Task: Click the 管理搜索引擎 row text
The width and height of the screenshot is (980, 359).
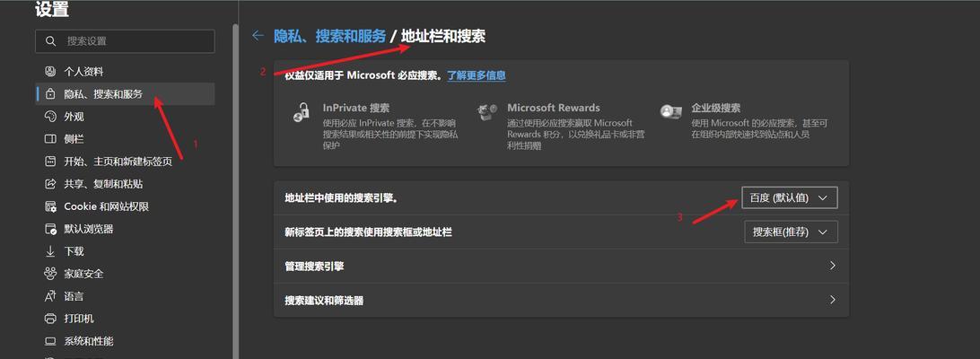Action: pyautogui.click(x=314, y=267)
